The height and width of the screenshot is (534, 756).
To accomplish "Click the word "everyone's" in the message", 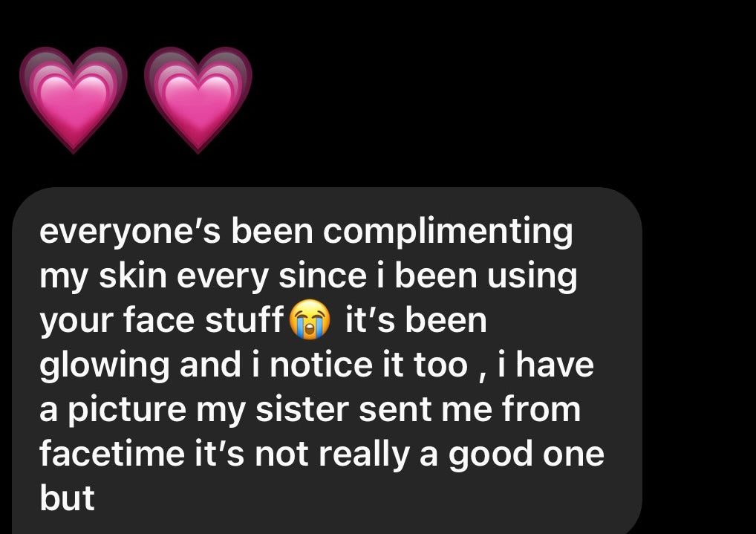I will click(131, 232).
